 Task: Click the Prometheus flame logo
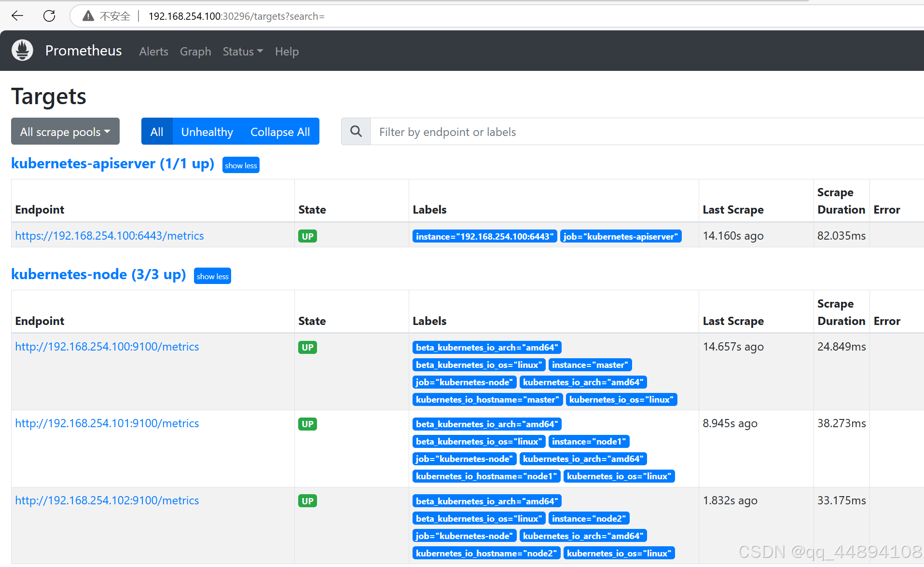22,50
